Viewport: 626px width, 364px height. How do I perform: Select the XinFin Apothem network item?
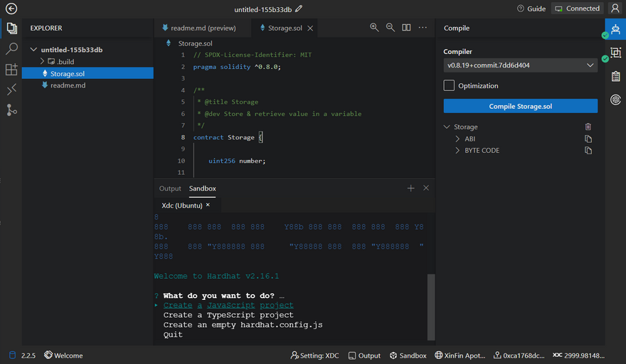point(460,355)
